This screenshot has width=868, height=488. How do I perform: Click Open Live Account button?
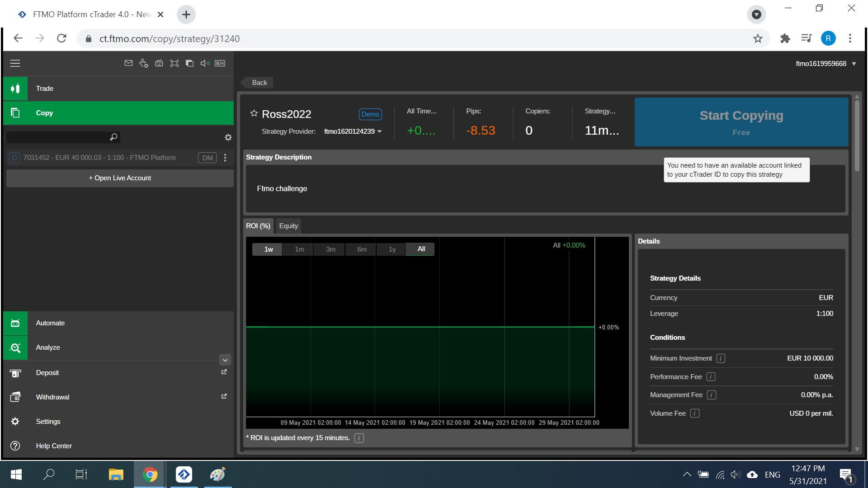pos(120,178)
